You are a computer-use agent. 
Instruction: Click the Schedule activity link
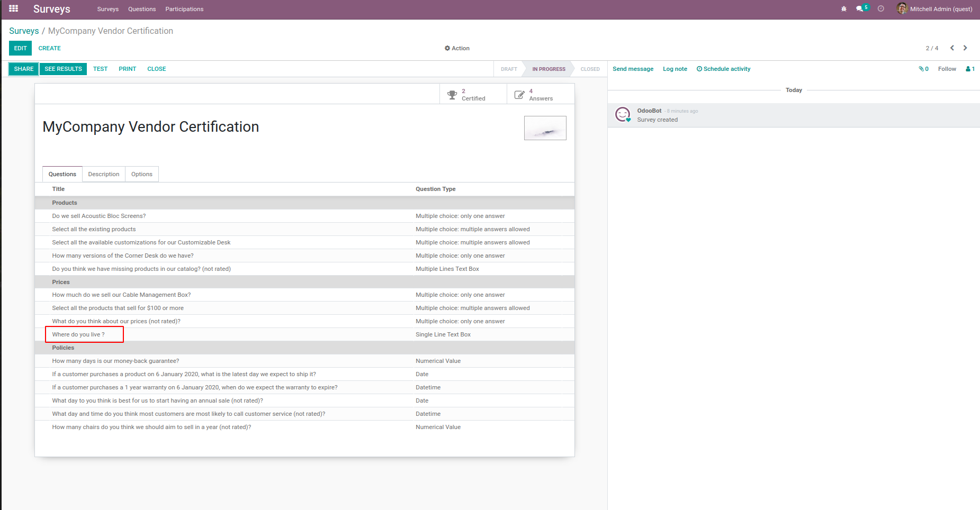pos(723,69)
